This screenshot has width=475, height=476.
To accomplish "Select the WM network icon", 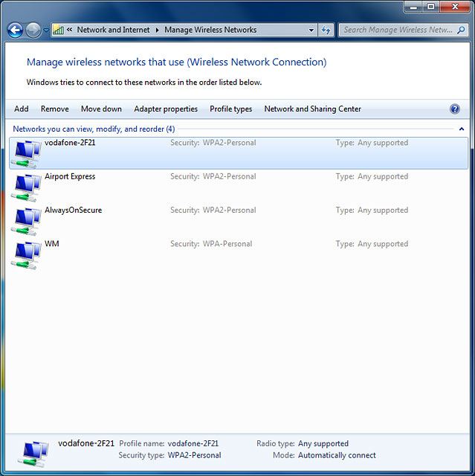I will (x=26, y=255).
